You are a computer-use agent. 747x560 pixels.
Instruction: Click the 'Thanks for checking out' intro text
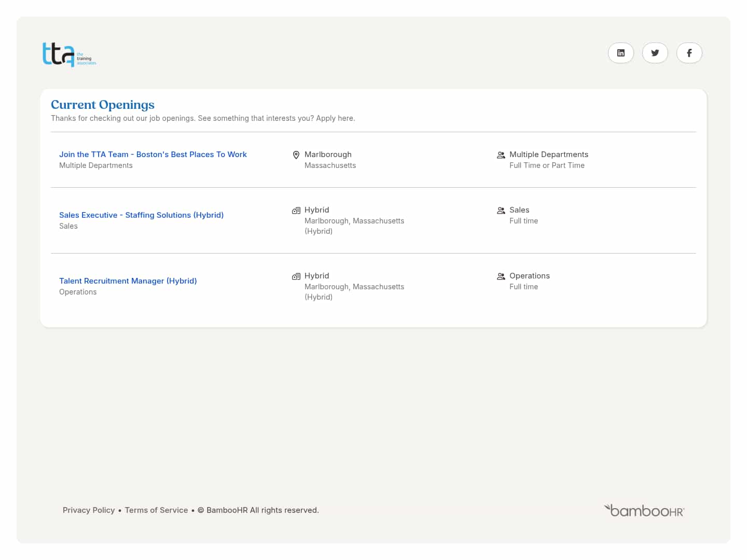(203, 118)
